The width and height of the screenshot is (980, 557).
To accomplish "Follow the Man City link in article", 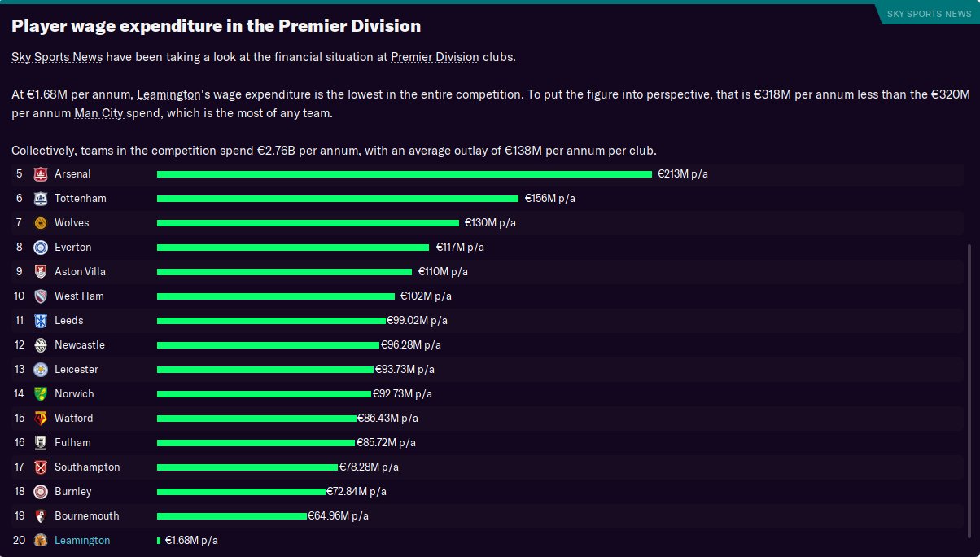I will point(98,112).
